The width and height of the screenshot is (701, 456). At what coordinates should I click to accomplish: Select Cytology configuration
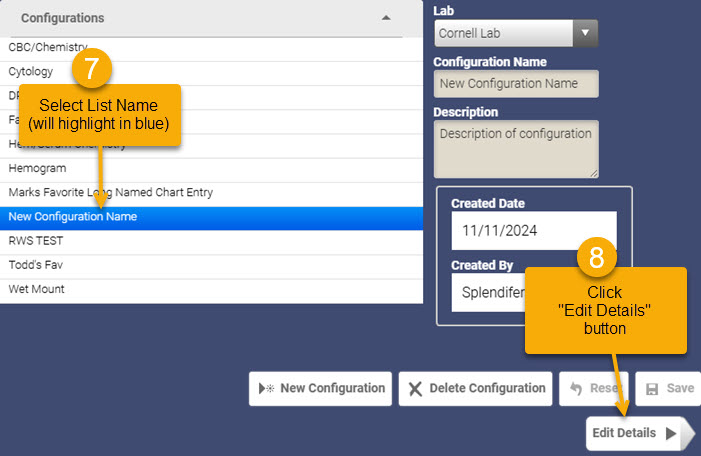pyautogui.click(x=211, y=72)
